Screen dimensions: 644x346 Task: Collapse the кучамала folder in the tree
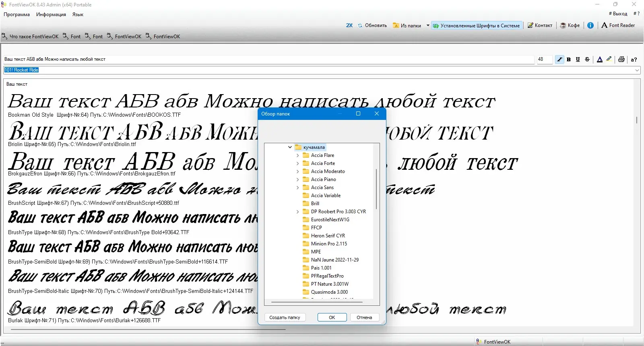click(x=290, y=147)
